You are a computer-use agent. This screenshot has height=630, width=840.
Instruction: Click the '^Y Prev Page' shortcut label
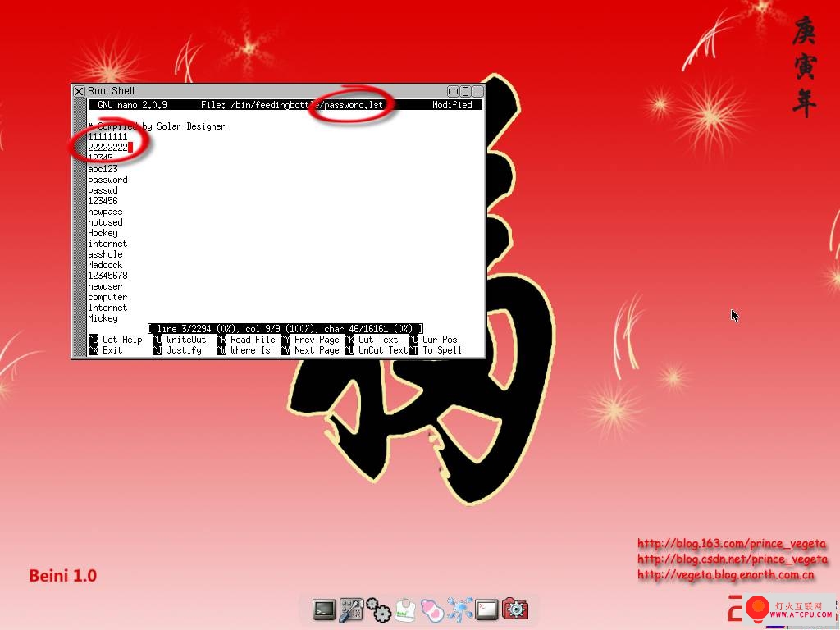point(310,339)
